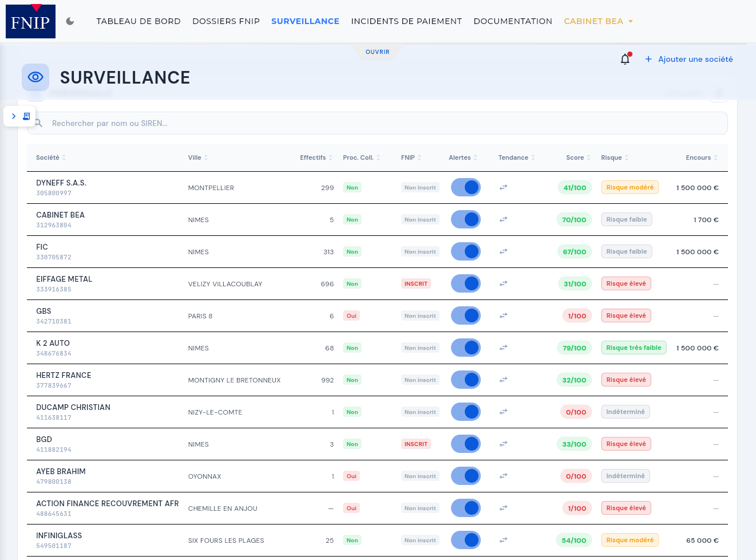Image resolution: width=756 pixels, height=560 pixels.
Task: Sort table by Effectifs column
Action: 316,157
